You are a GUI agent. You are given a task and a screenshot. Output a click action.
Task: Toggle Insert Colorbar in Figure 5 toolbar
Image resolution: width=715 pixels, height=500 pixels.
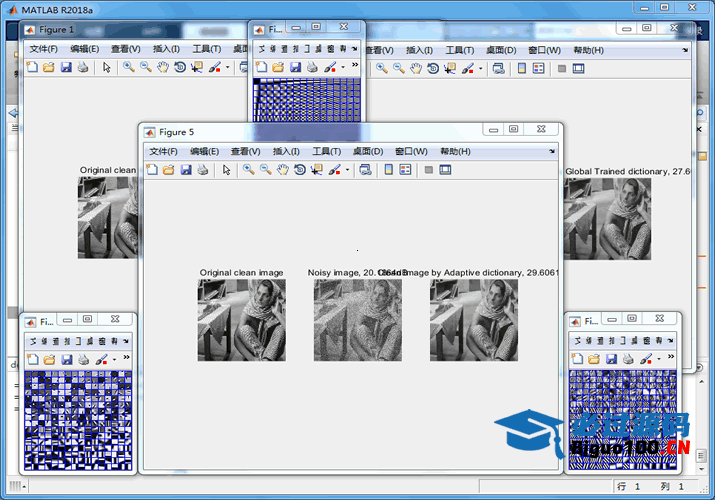pyautogui.click(x=388, y=170)
